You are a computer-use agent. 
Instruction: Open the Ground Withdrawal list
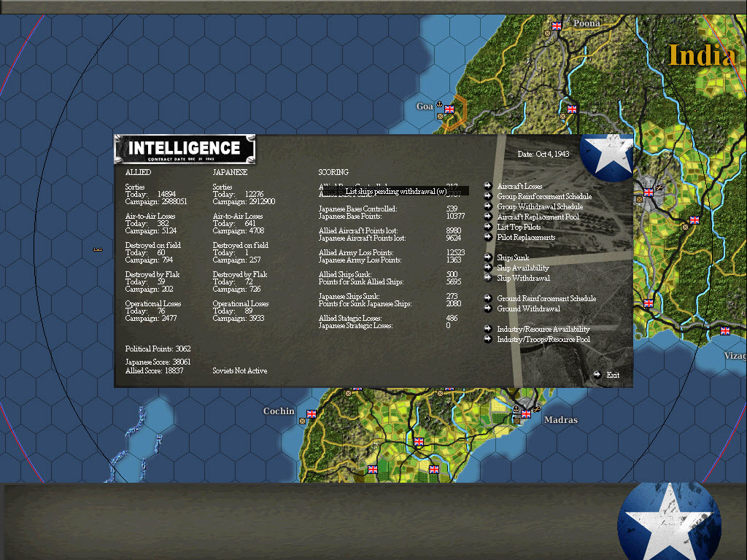(528, 308)
